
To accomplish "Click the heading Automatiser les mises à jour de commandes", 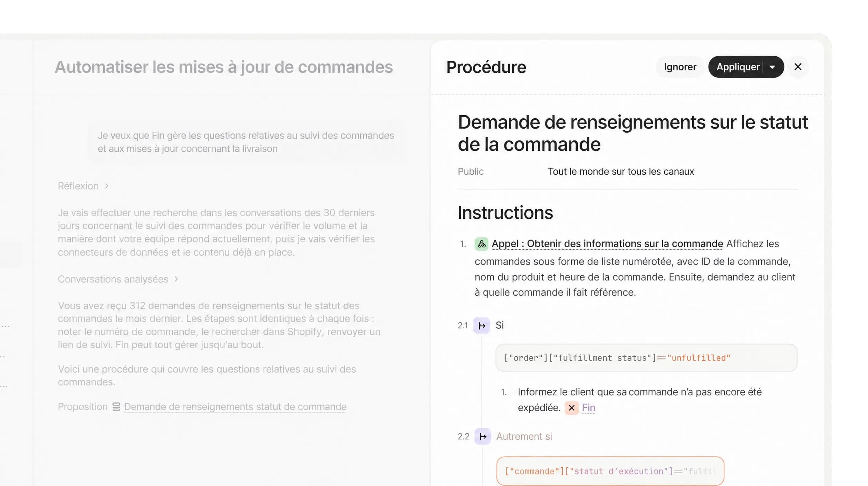I will click(224, 67).
